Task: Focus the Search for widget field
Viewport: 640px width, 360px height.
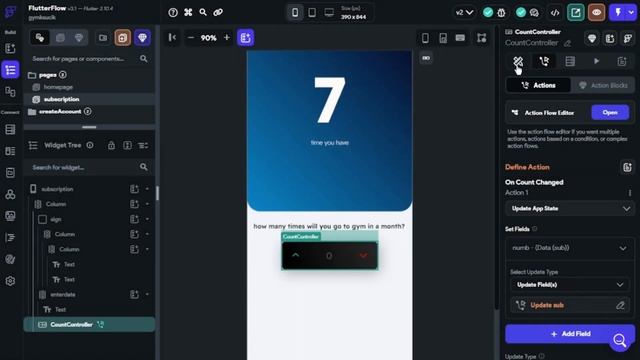Action: pos(89,167)
